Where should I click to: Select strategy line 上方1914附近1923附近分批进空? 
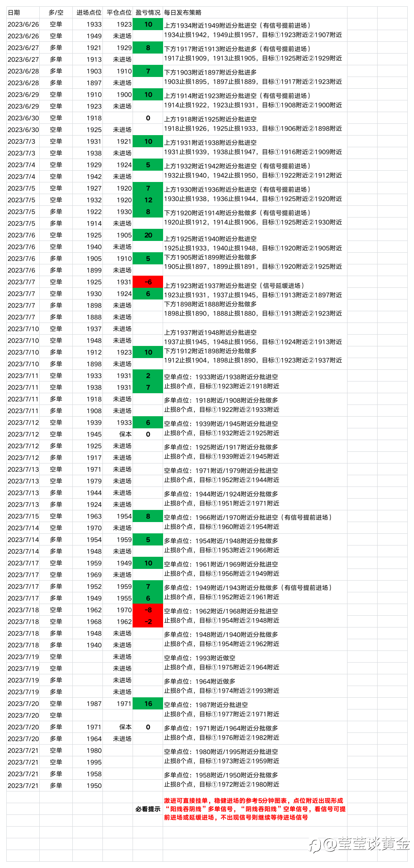(x=210, y=96)
